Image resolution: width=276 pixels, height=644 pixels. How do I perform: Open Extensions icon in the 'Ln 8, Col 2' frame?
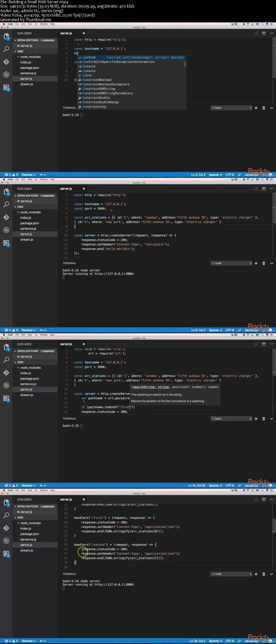[x=6, y=243]
